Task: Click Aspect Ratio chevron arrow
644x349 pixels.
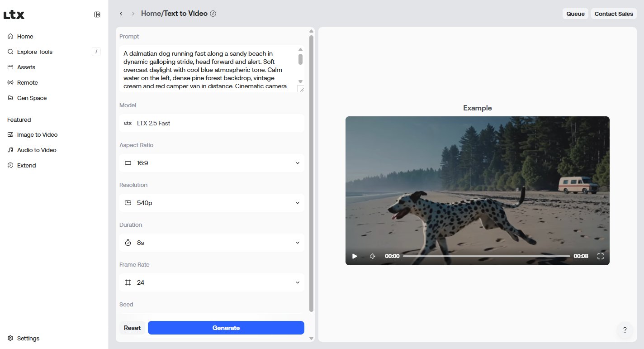Action: 298,163
